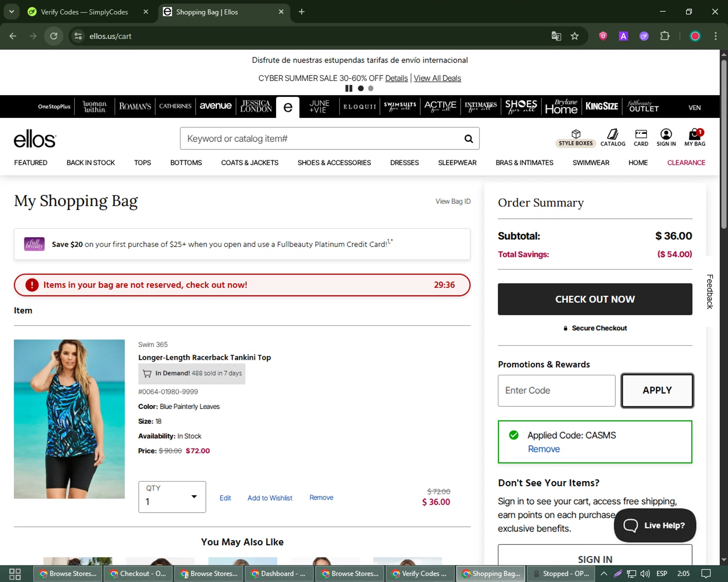The width and height of the screenshot is (728, 582).
Task: Open a new browser tab
Action: click(x=301, y=12)
